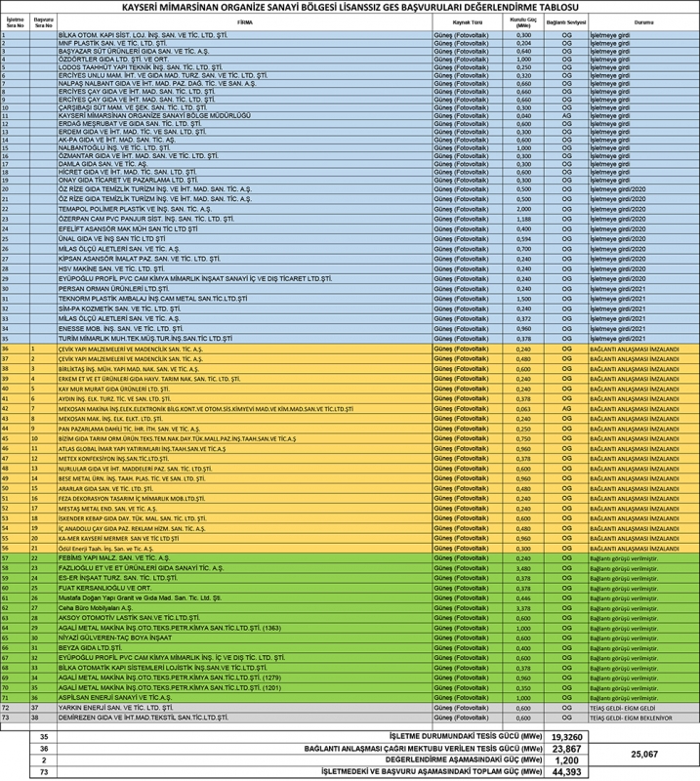Image resolution: width=700 pixels, height=781 pixels.
Task: Click the total power value 44,393
Action: point(566,772)
